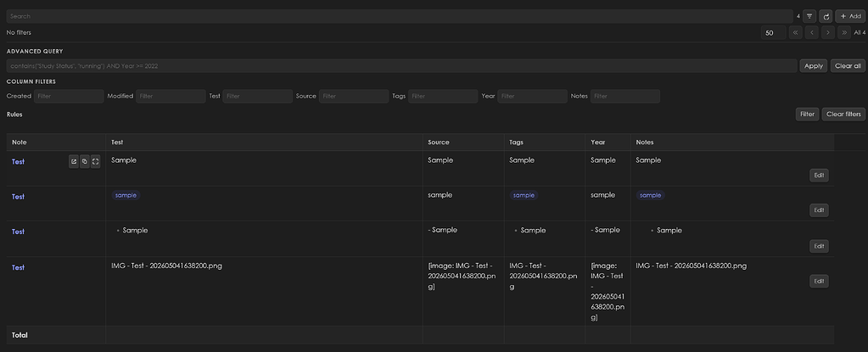
Task: Open the Test link in the IMG row
Action: (19, 267)
